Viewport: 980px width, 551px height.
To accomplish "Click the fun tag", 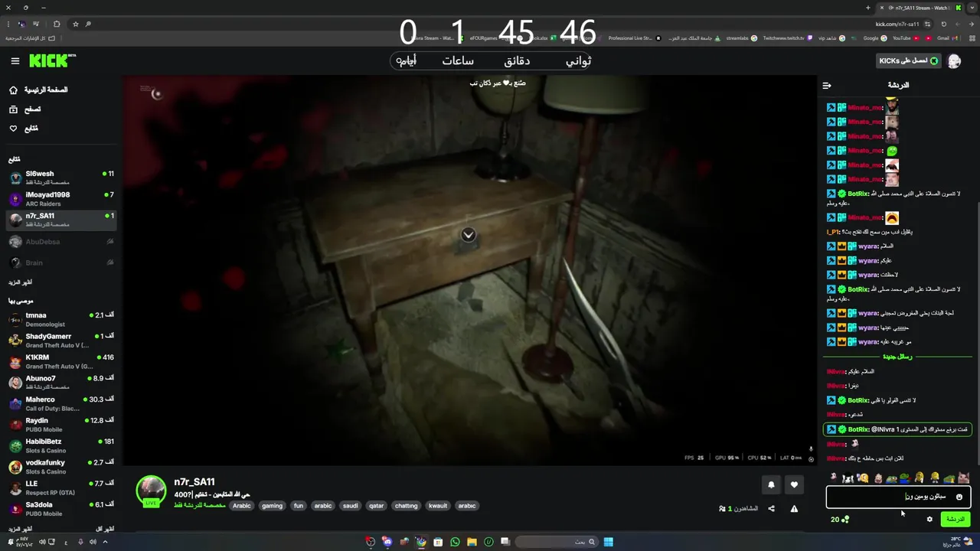I will (x=299, y=506).
